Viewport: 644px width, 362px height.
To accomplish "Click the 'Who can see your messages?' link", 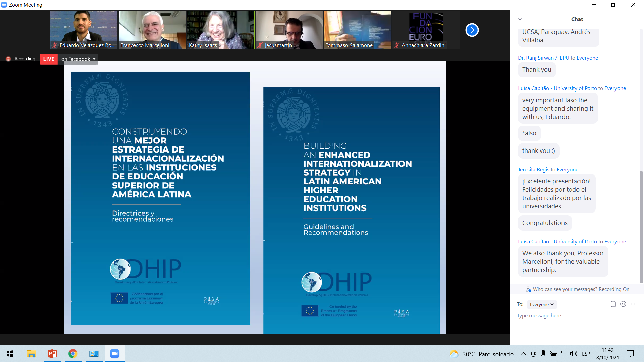I will pos(565,289).
